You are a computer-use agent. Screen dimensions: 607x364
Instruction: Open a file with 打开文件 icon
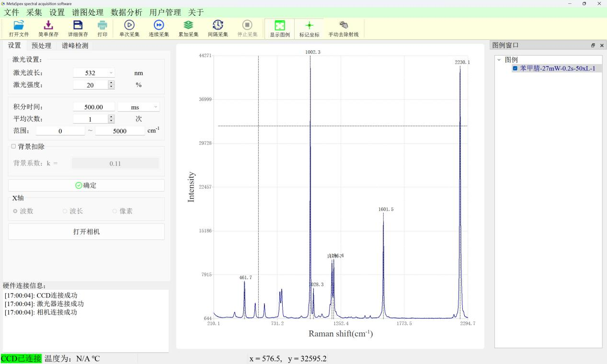pos(19,28)
